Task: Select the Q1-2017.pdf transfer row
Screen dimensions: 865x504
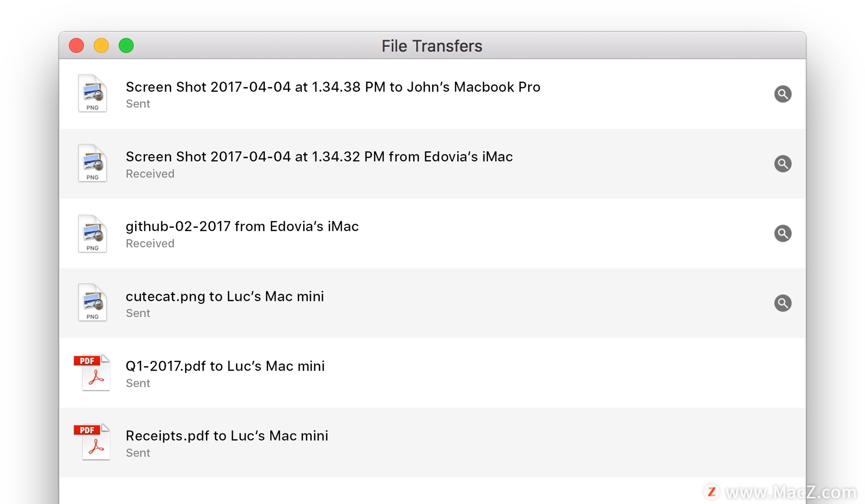Action: point(432,373)
